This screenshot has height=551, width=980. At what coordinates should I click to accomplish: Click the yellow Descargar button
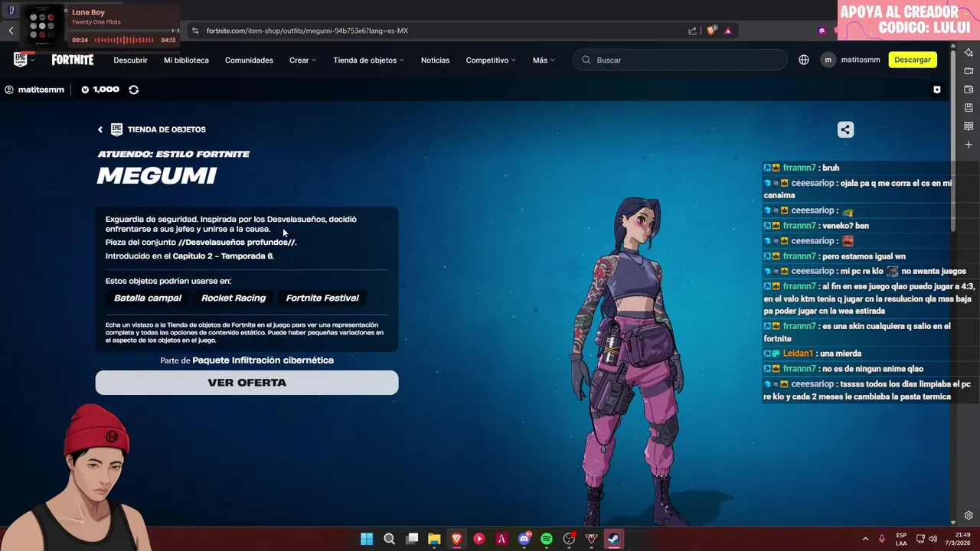point(913,60)
